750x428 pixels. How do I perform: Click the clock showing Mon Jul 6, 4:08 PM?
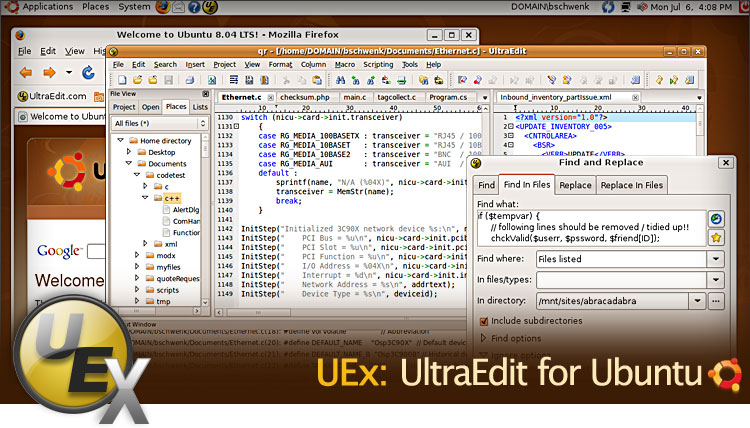pos(691,7)
